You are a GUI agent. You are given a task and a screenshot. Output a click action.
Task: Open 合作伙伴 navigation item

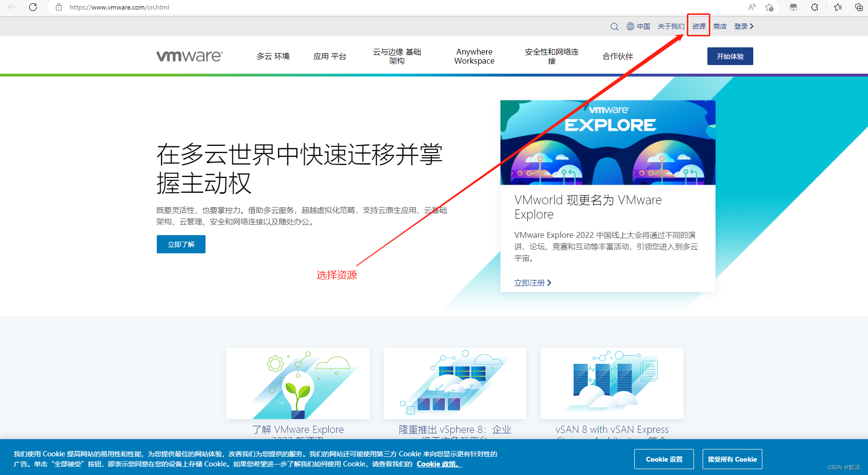[x=618, y=56]
